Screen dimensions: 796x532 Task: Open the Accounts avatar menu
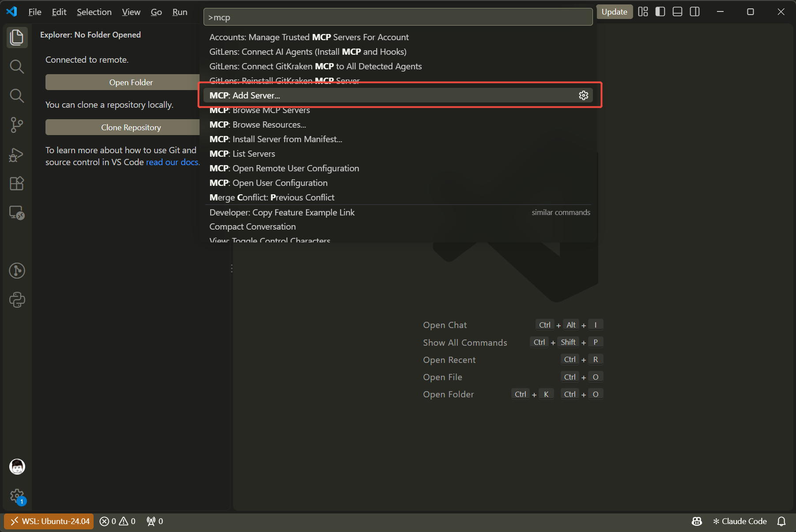pos(17,467)
